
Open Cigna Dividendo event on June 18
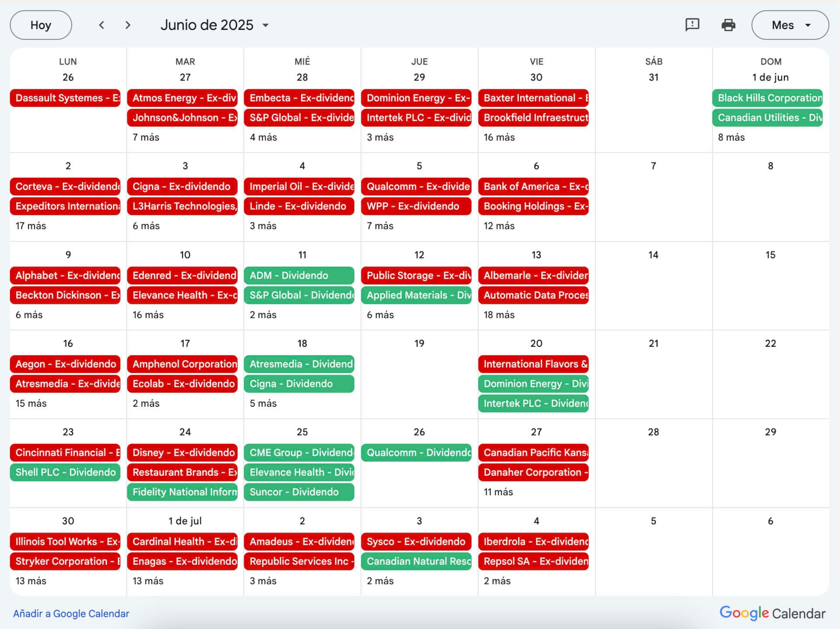299,384
